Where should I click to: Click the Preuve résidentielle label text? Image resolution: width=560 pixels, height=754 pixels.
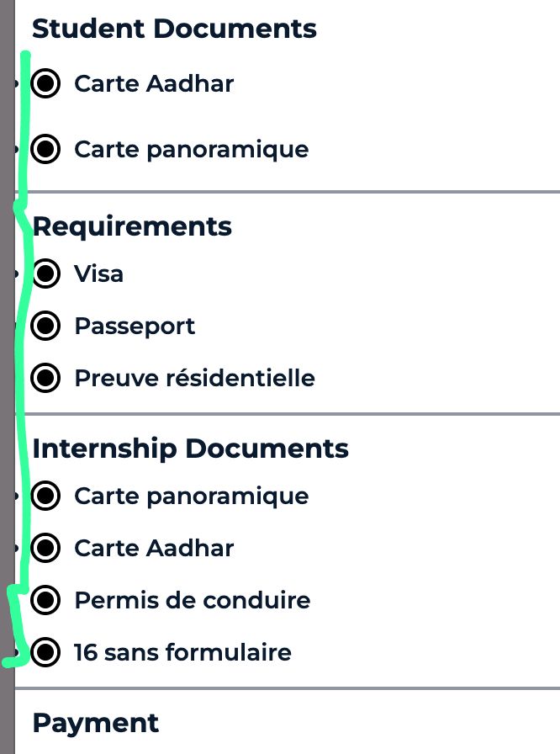[x=194, y=378]
